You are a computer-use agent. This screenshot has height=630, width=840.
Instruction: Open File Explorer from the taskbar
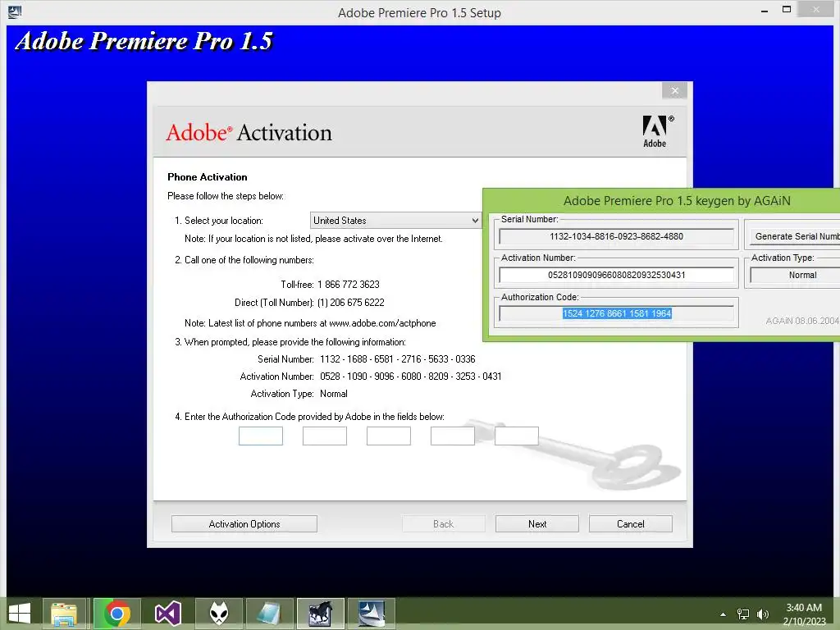click(x=64, y=614)
